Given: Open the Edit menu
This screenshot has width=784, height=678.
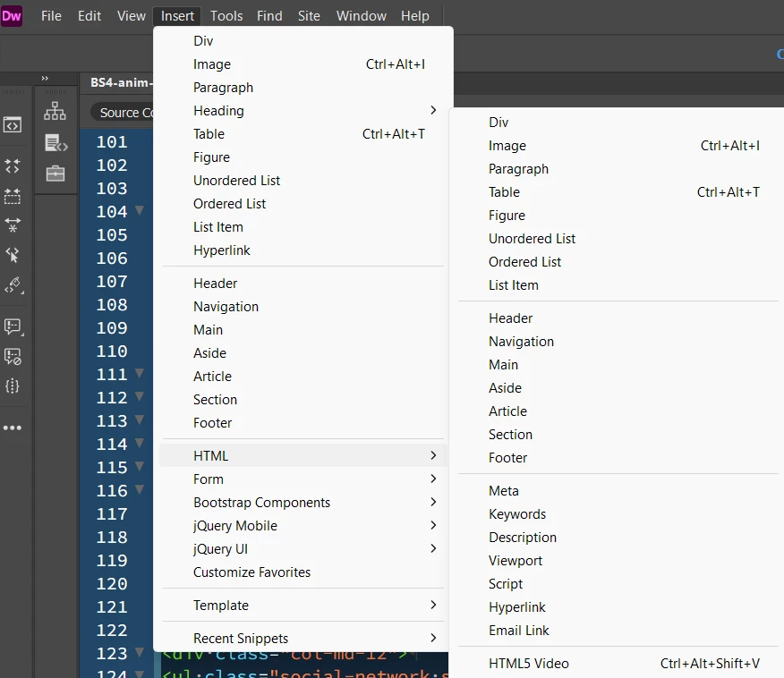Looking at the screenshot, I should [x=89, y=16].
